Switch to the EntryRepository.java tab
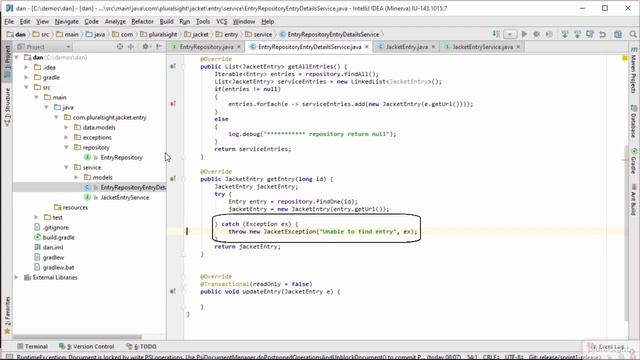Viewport: 640px width, 360px height. [207, 47]
